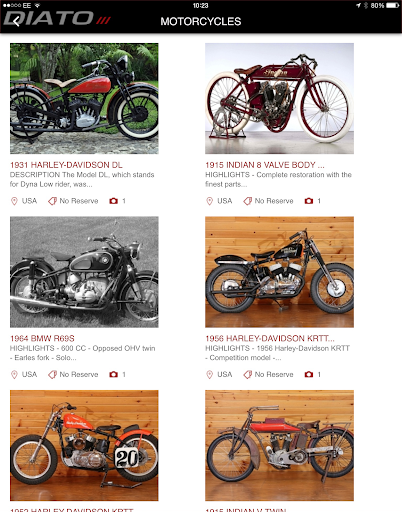The image size is (402, 512).
Task: Tap the MOTORCYCLES header title
Action: tap(201, 21)
